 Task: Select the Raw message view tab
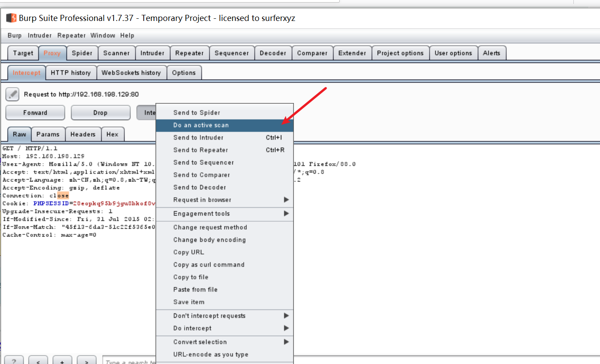[19, 134]
